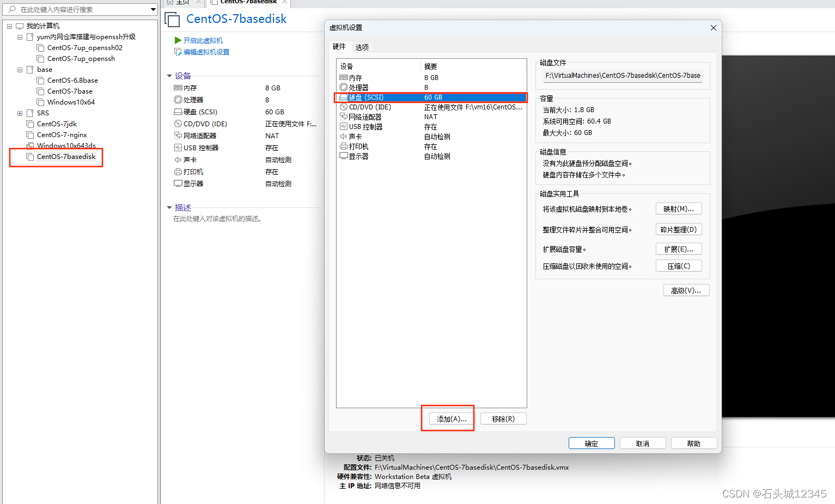The image size is (835, 504).
Task: Select CentOS-7-nginx in the tree
Action: tap(62, 135)
